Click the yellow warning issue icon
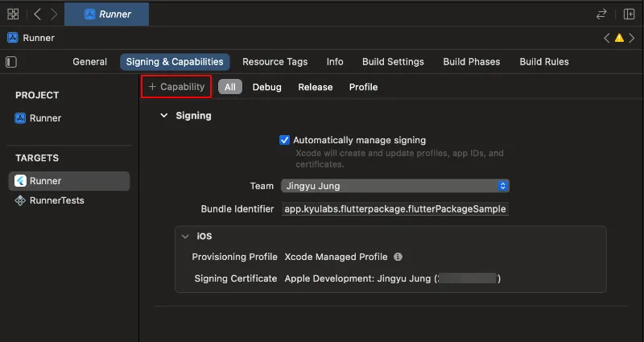This screenshot has width=644, height=342. [619, 38]
